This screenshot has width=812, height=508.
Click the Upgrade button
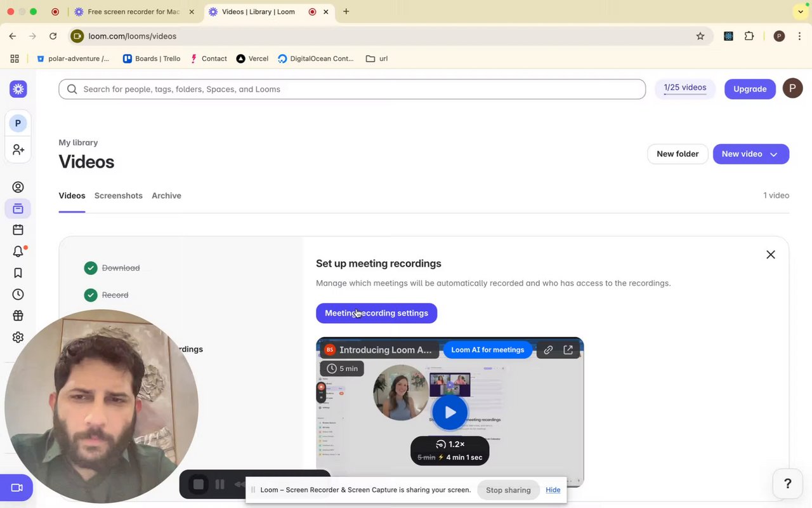[x=750, y=89]
